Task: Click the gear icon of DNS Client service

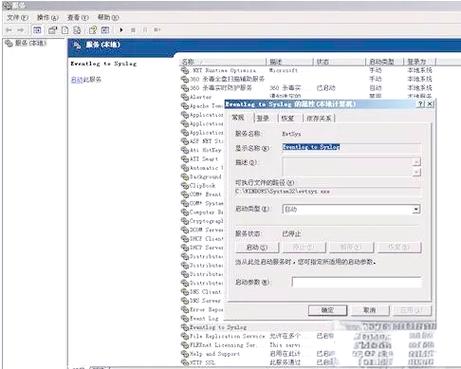Action: [185, 292]
